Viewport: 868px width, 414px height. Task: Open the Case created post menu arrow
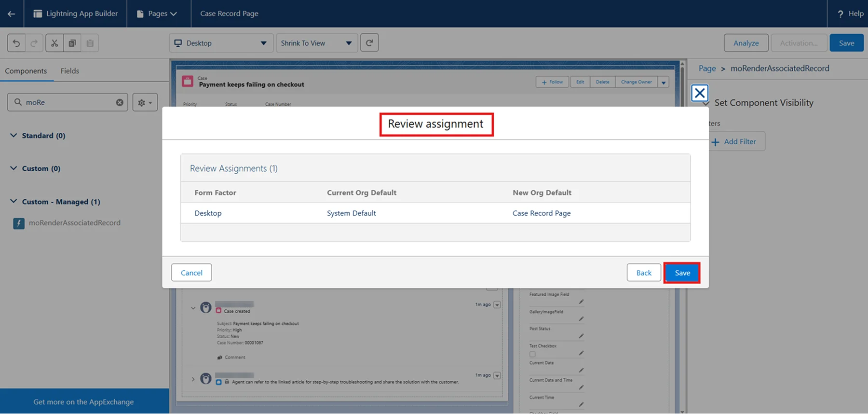point(497,304)
